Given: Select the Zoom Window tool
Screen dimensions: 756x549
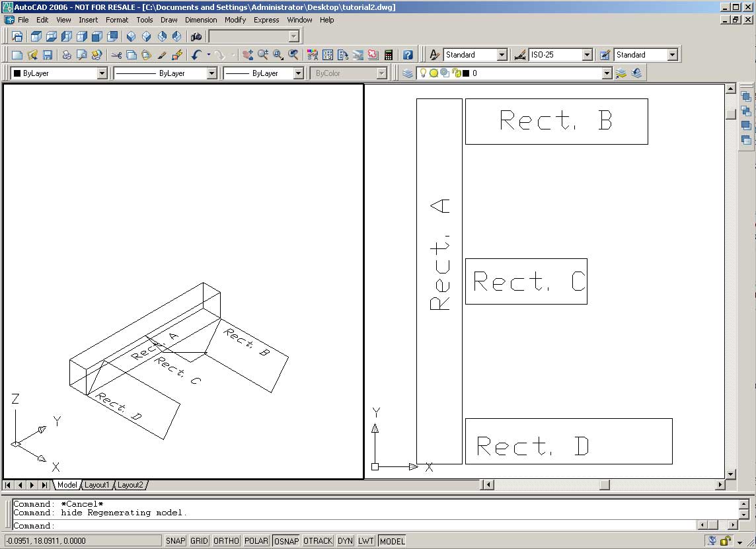Looking at the screenshot, I should click(x=278, y=55).
